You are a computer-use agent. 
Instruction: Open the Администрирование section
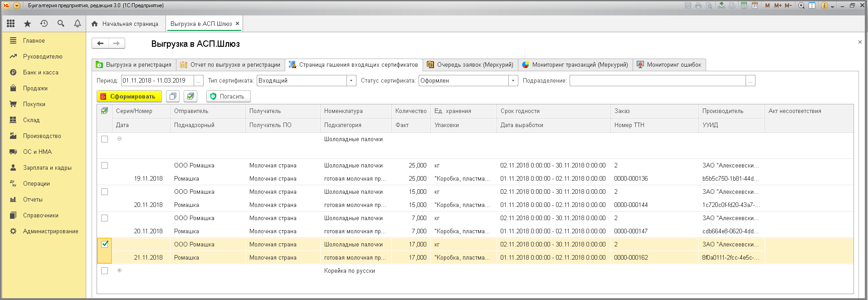[x=44, y=231]
